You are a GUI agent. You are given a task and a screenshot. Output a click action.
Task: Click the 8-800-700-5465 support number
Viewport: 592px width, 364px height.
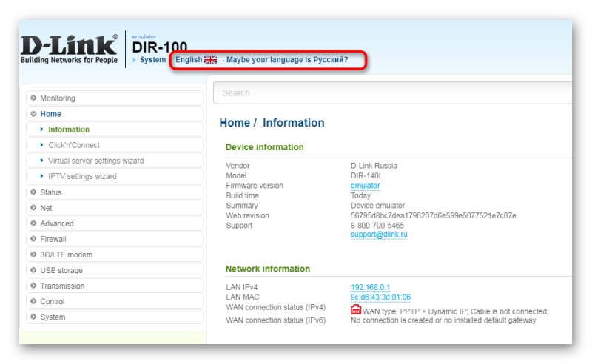click(377, 226)
